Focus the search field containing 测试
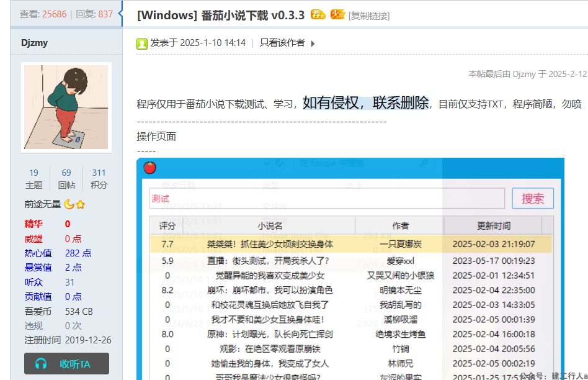 (327, 198)
